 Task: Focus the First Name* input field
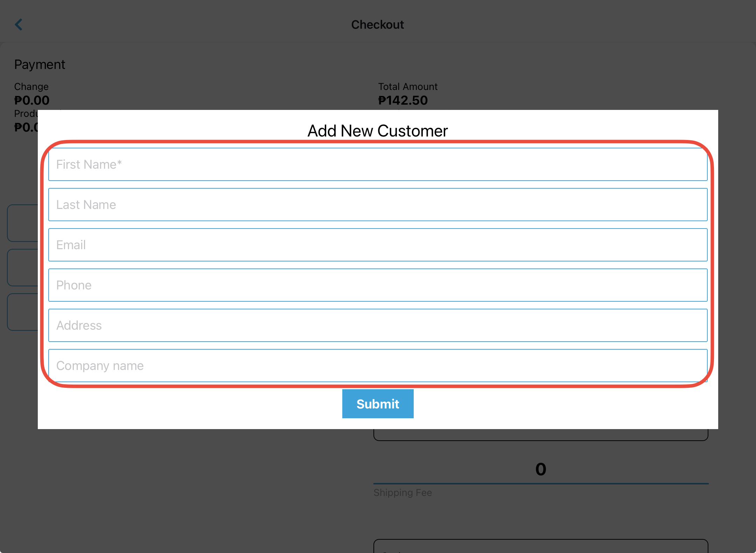(378, 164)
